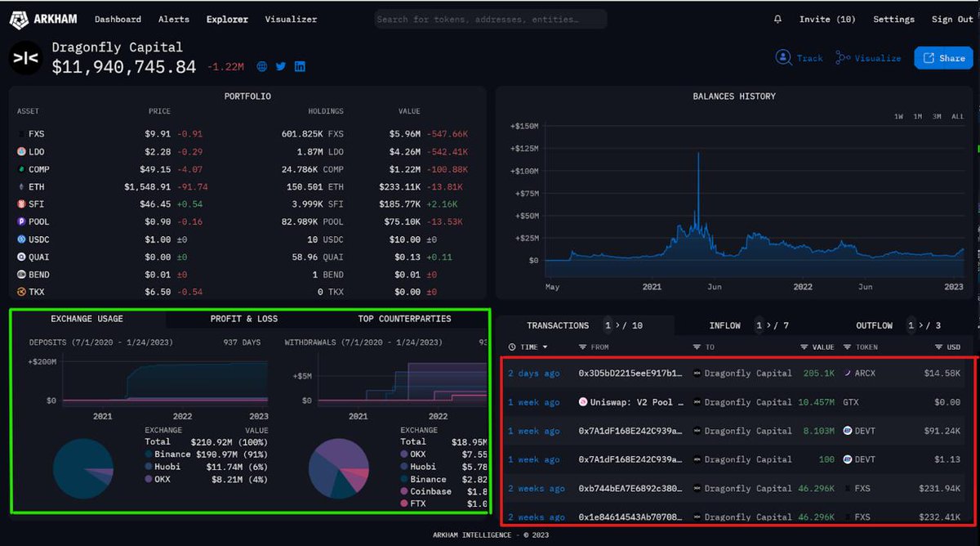Open filter icon for TOKEN column
Screen dimensions: 980x546
[x=847, y=347]
